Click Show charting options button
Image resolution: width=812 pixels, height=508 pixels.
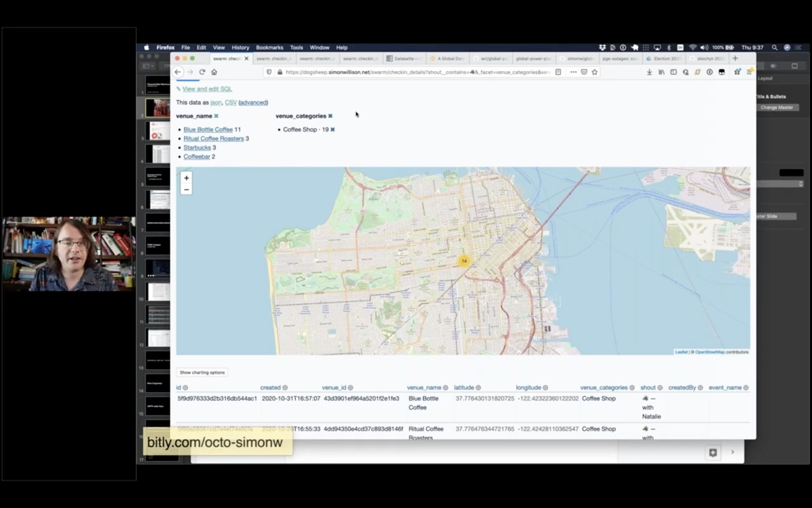[x=202, y=373]
